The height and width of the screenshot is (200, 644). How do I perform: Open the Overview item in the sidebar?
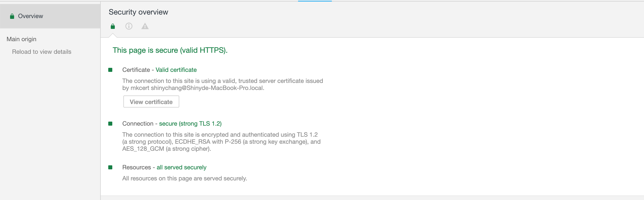coord(30,16)
